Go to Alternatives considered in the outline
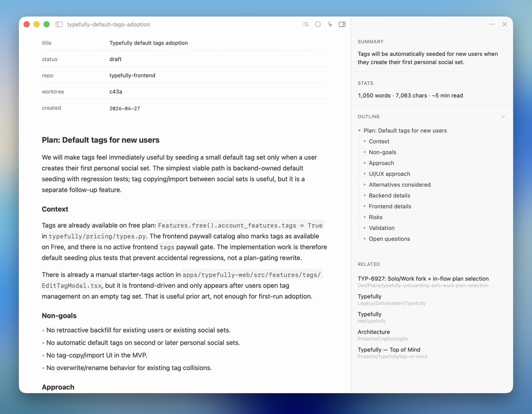 [x=400, y=185]
